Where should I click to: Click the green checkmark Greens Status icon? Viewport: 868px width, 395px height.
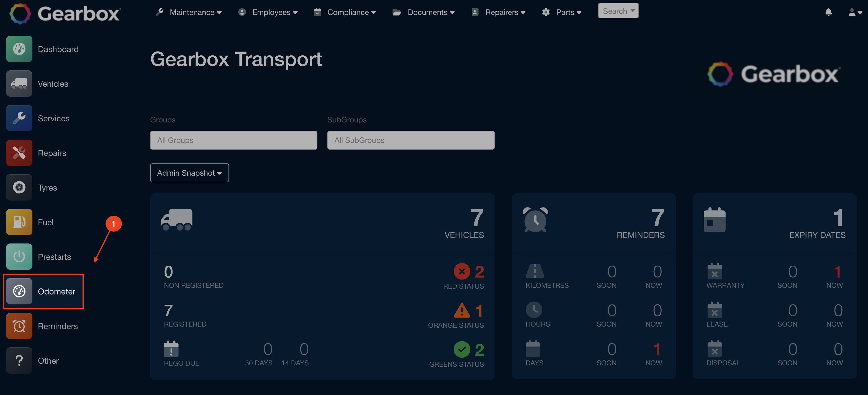pyautogui.click(x=462, y=350)
